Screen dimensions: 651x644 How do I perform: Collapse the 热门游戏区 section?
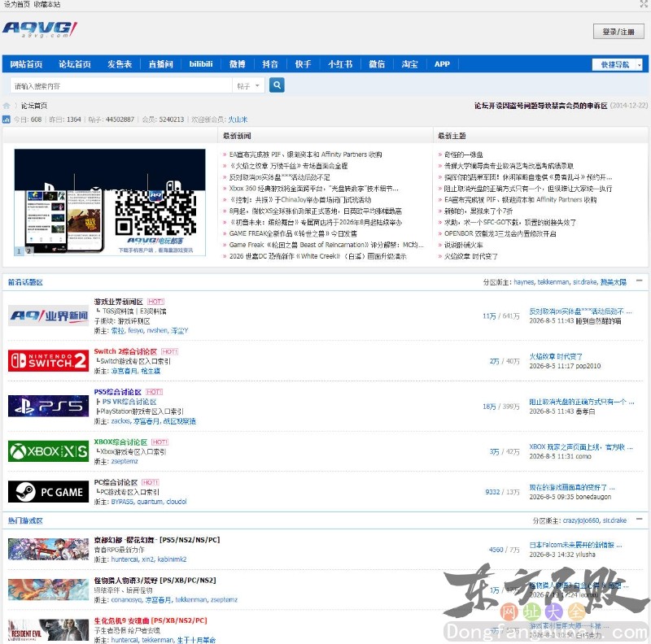(x=640, y=519)
